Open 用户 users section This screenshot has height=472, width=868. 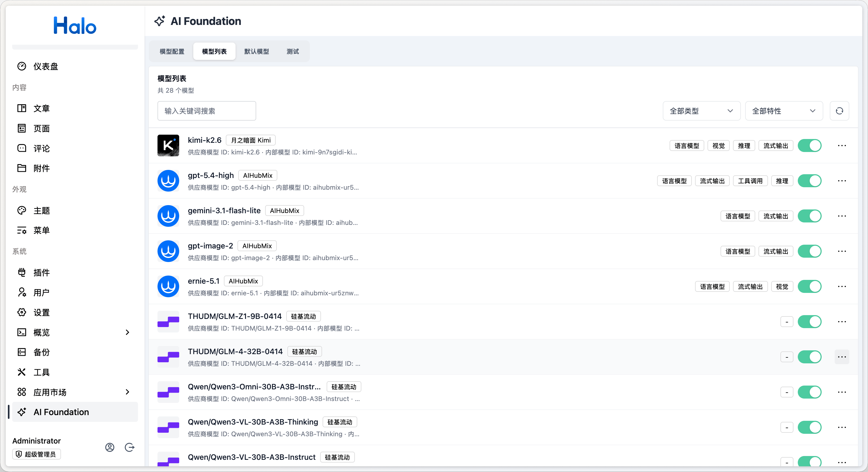[75, 292]
